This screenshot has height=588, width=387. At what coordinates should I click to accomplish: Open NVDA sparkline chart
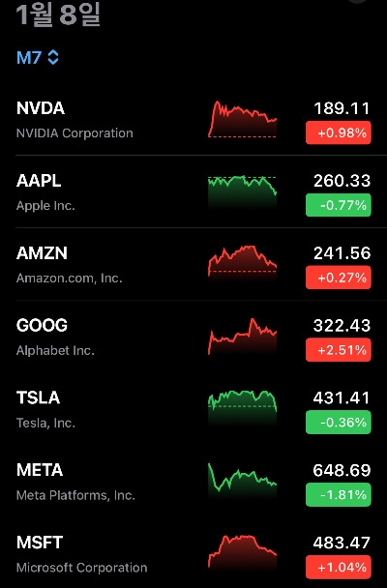[242, 119]
